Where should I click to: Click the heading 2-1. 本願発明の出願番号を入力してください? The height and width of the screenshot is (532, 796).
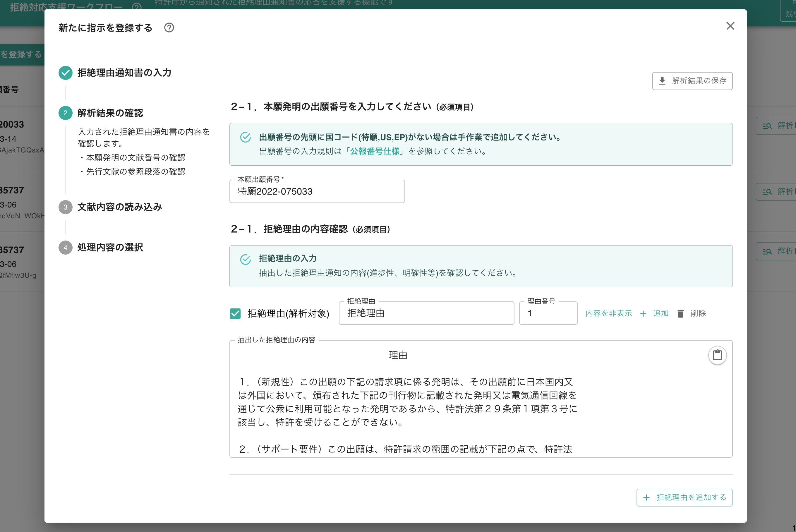352,107
